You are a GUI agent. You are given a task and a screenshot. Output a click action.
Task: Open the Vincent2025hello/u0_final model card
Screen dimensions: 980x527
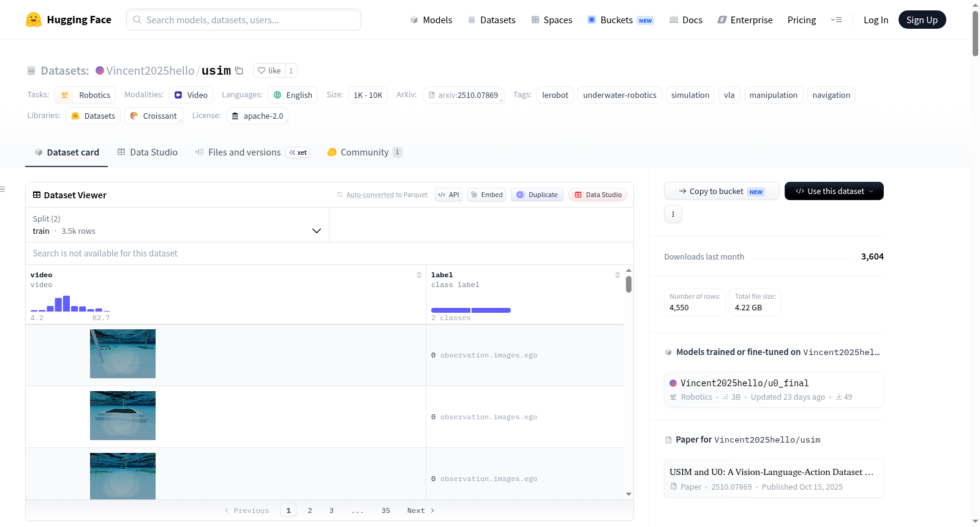774,389
